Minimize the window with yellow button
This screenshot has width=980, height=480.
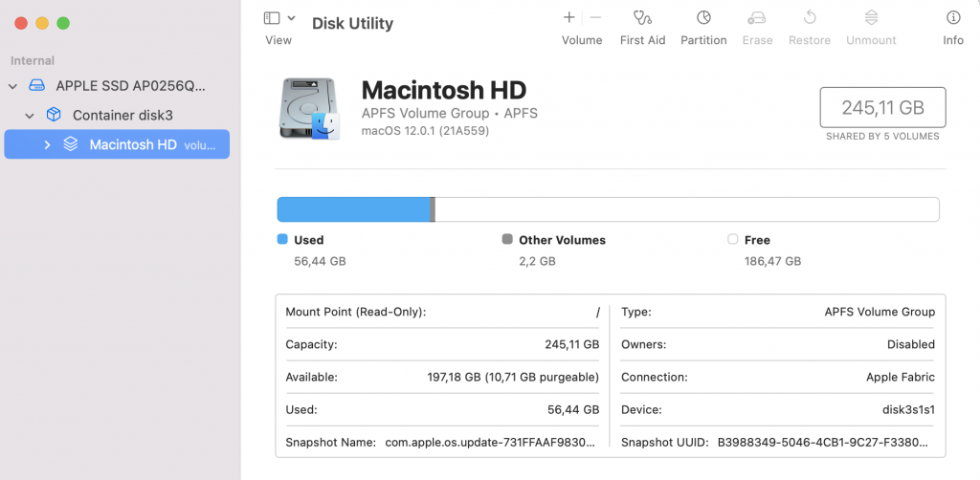[x=42, y=23]
